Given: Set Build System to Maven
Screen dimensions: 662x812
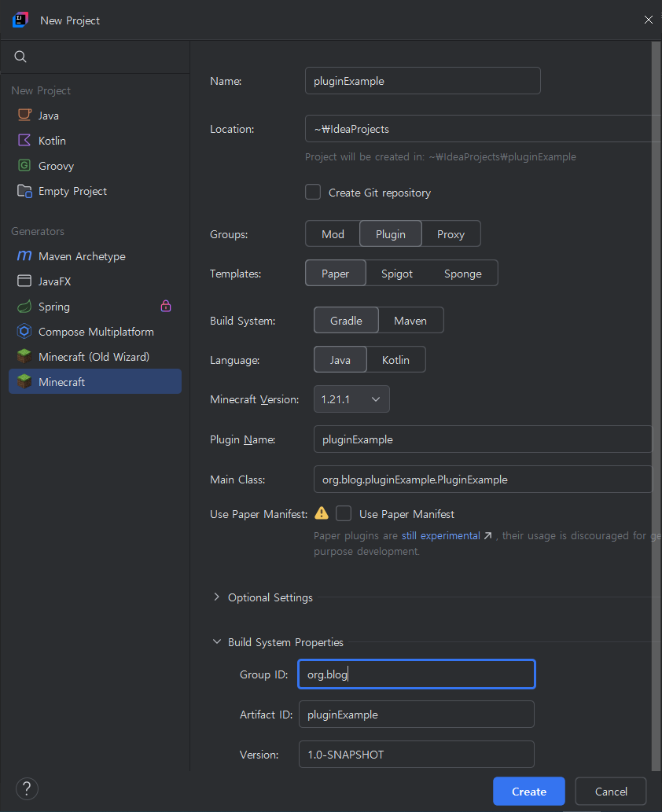Looking at the screenshot, I should pyautogui.click(x=410, y=321).
